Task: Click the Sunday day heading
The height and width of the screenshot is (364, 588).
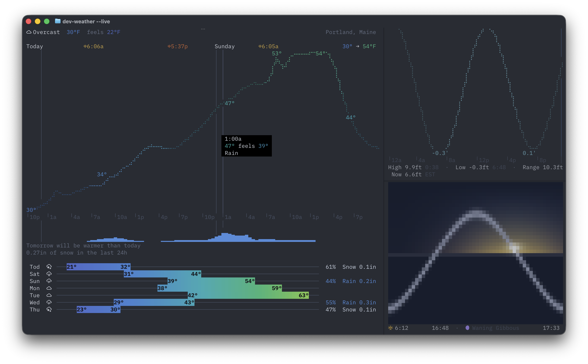Action: pos(225,46)
